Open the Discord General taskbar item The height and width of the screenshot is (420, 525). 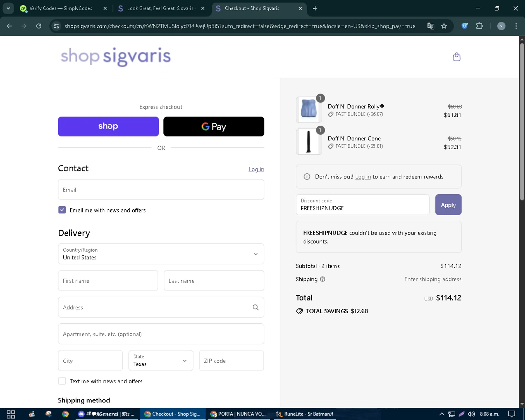point(106,414)
